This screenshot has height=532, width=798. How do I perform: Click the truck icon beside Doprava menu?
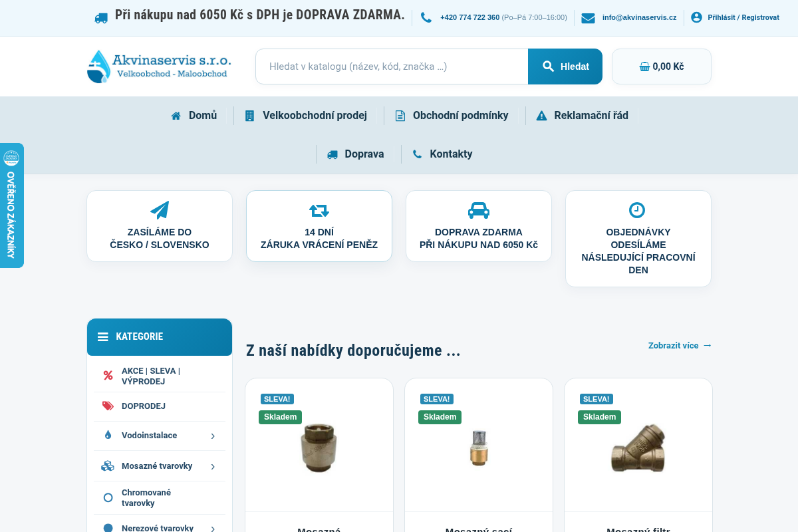point(332,154)
